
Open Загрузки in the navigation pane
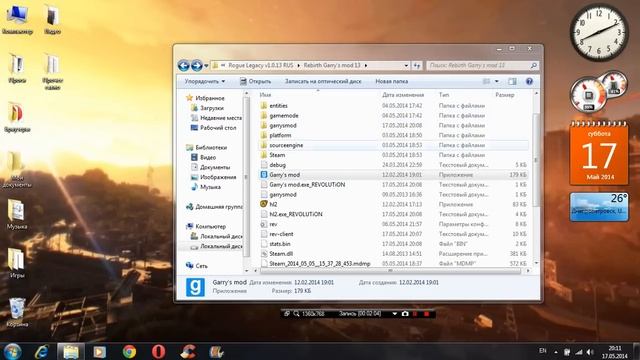click(x=211, y=108)
